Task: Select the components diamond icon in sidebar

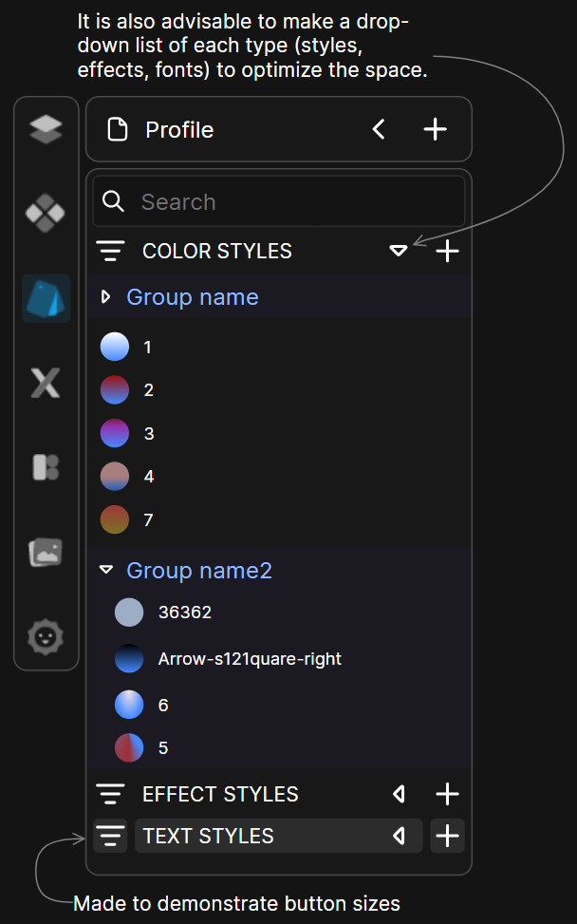Action: (x=46, y=214)
